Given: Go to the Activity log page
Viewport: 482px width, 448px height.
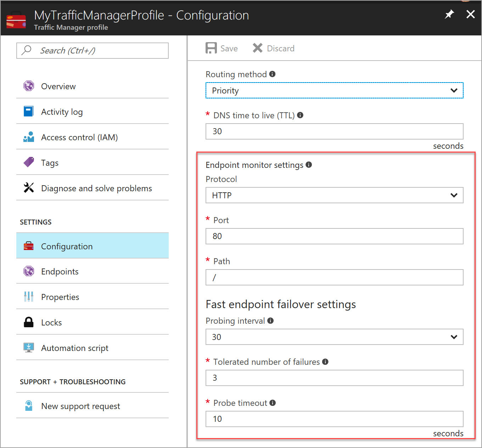Looking at the screenshot, I should 62,112.
